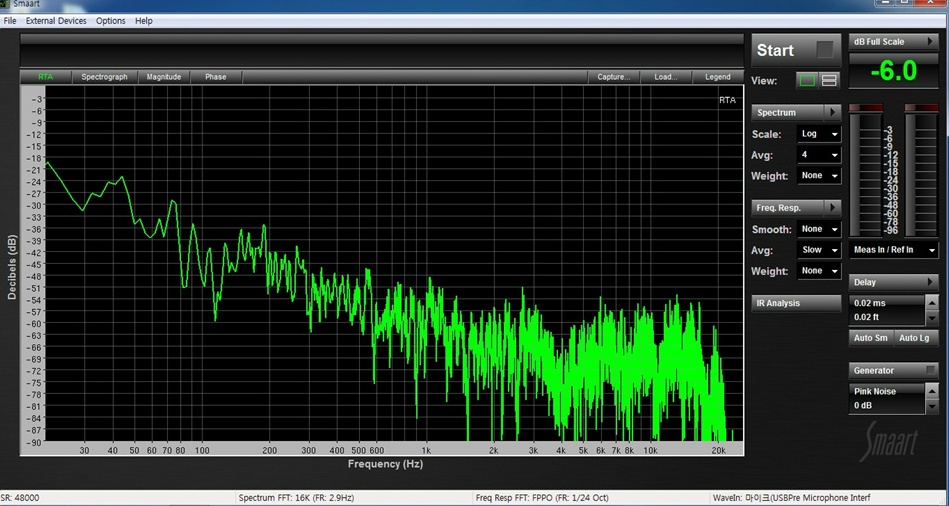Expand the dB Full Scale arrow
949x506 pixels.
930,42
